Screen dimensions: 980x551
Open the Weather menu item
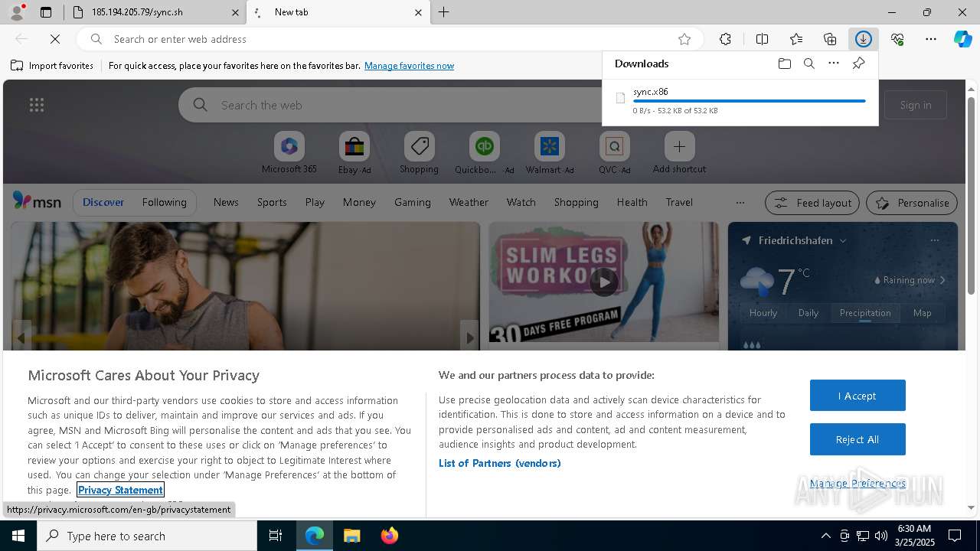point(469,202)
